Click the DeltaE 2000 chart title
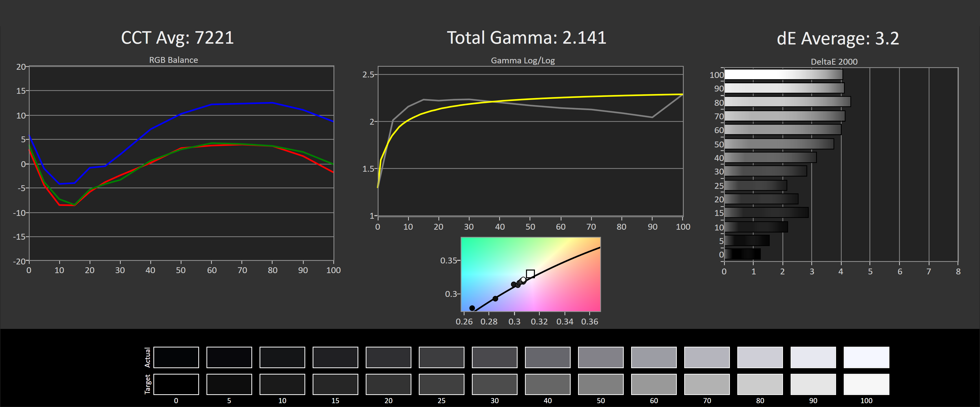980x407 pixels. (834, 61)
